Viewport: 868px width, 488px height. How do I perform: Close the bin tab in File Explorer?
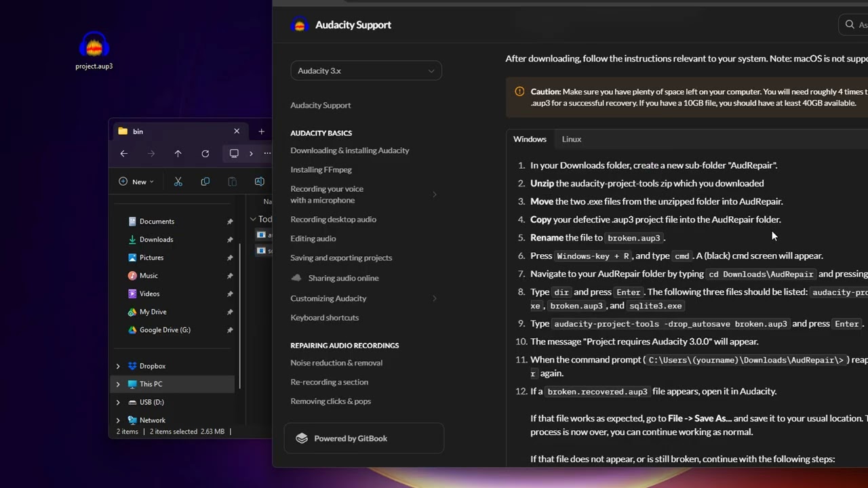click(x=237, y=131)
